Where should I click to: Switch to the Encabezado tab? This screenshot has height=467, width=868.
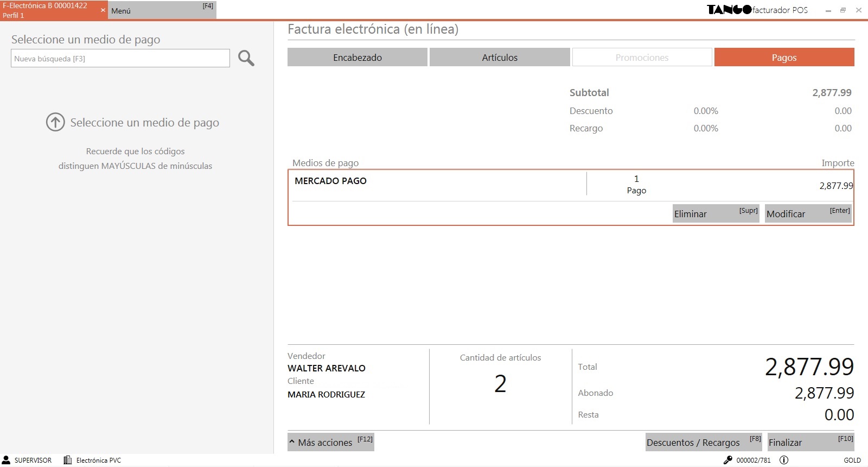pos(358,58)
